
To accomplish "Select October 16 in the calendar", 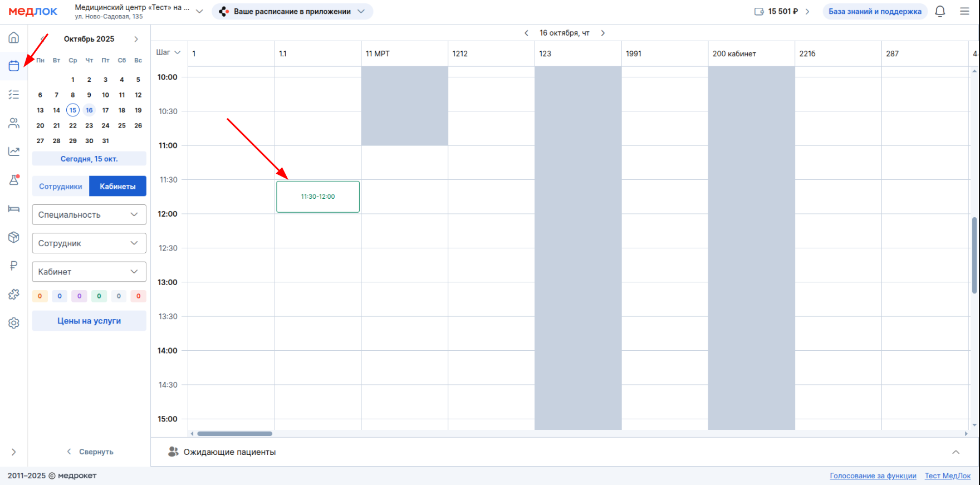I will (x=89, y=110).
